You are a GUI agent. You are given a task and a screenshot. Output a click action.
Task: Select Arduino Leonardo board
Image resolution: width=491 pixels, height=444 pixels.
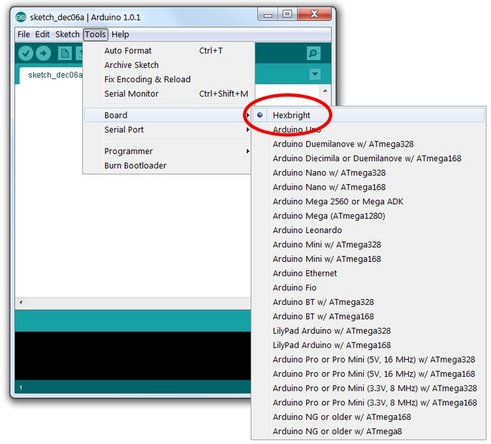coord(368,230)
